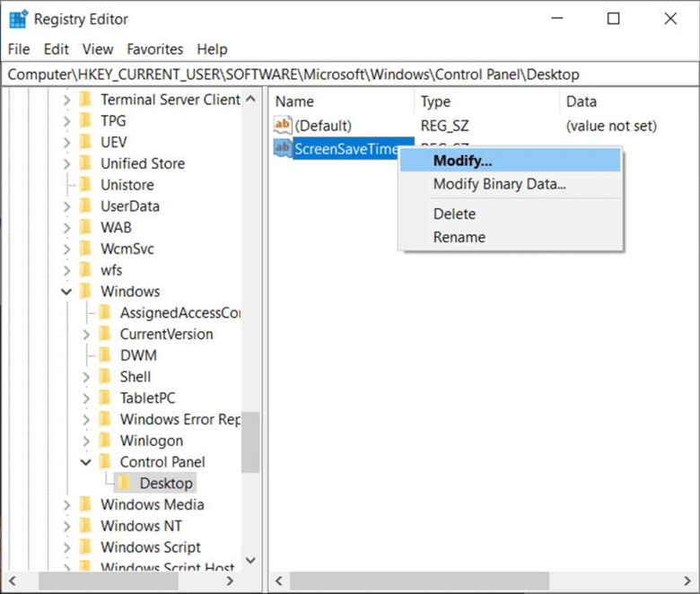Click the Type column header
Screen dimensions: 700x594
click(x=487, y=101)
